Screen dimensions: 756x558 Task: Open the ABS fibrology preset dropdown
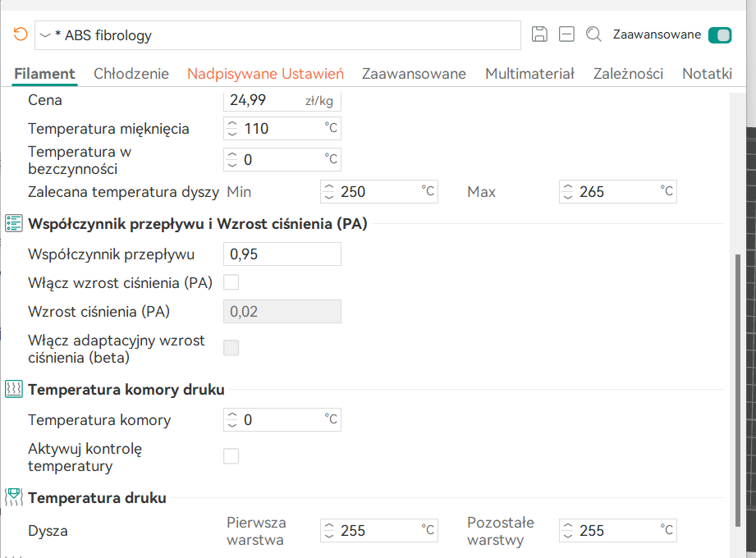pyautogui.click(x=45, y=35)
